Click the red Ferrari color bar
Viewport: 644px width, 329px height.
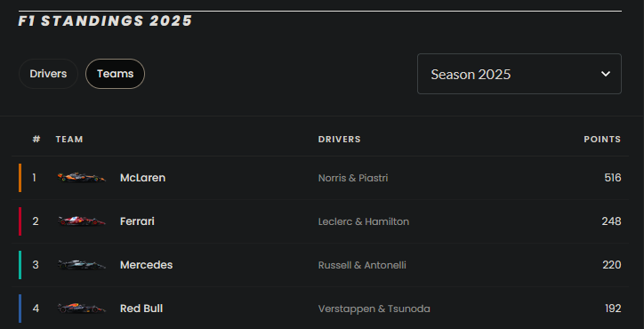[x=20, y=221]
